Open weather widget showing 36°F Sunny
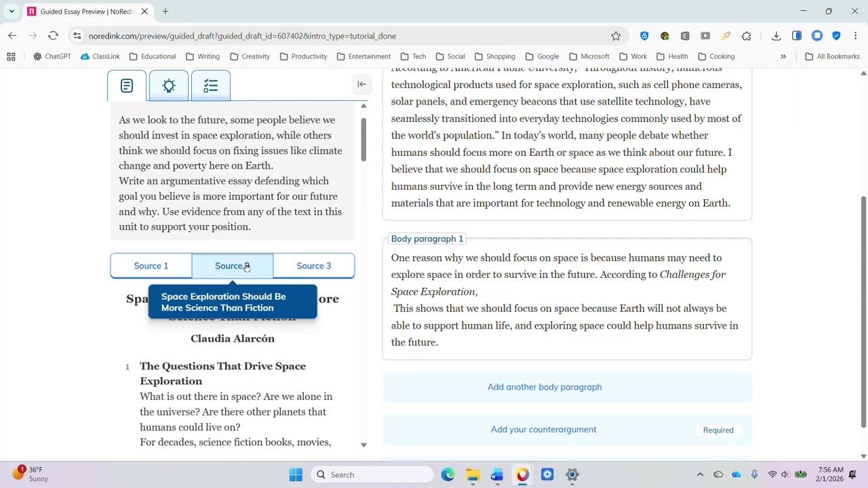 (31, 474)
